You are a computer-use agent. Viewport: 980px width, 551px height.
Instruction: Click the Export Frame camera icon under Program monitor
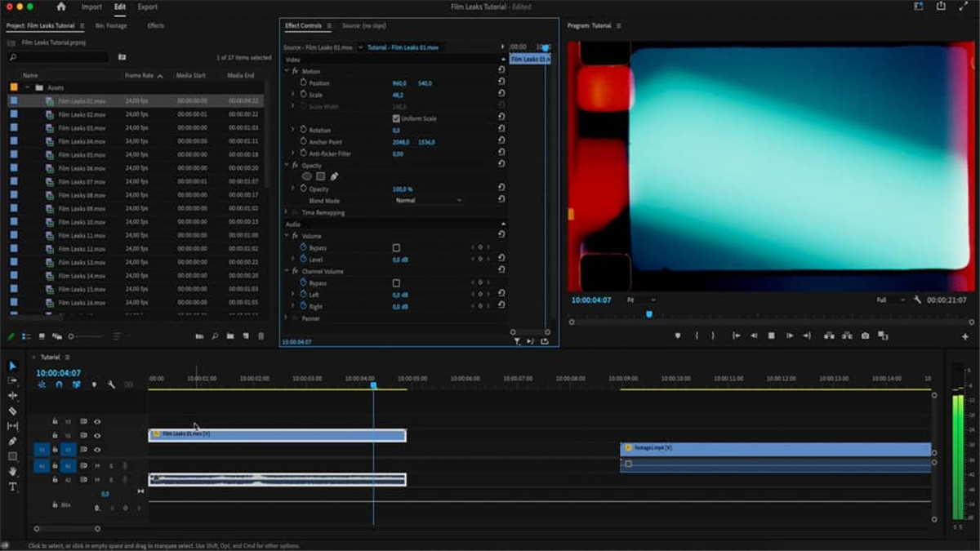tap(864, 335)
